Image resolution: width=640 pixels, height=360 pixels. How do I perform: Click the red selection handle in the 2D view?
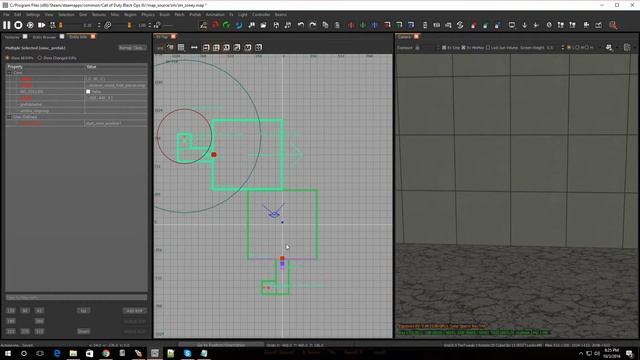[214, 155]
